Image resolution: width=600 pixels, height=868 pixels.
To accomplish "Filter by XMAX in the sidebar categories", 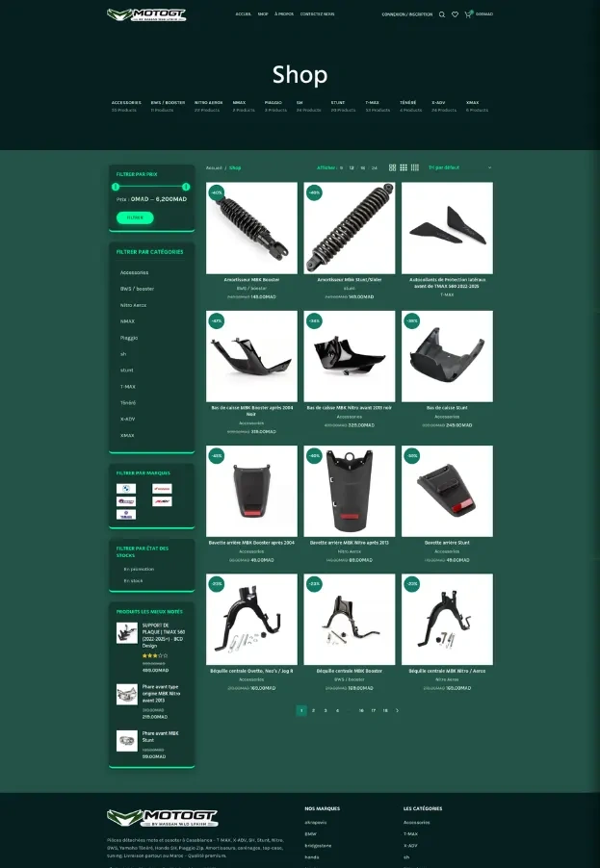I will [127, 436].
